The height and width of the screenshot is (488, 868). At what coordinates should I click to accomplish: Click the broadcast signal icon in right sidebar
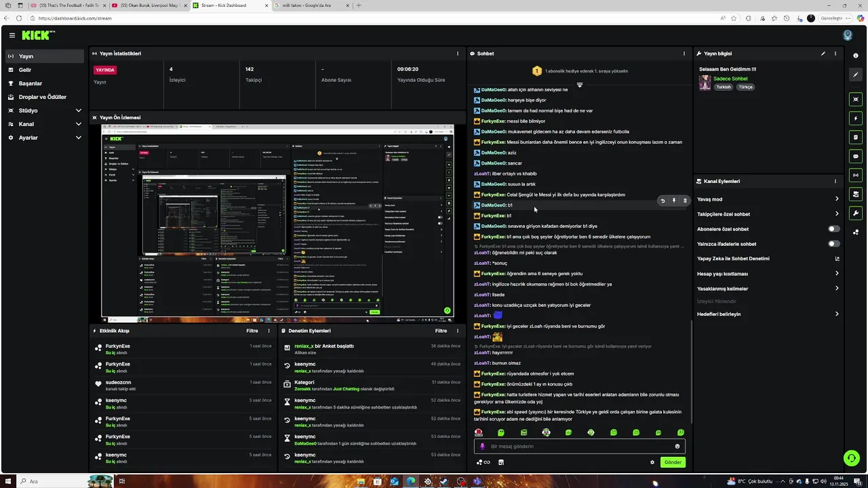856,176
